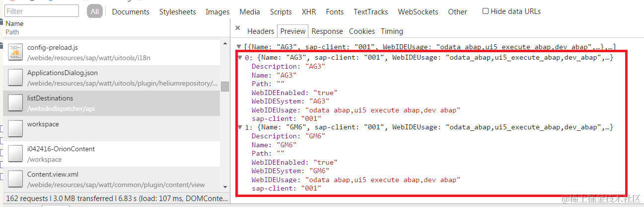Filter requests by Media
Screen dimensions: 644x207
point(250,11)
